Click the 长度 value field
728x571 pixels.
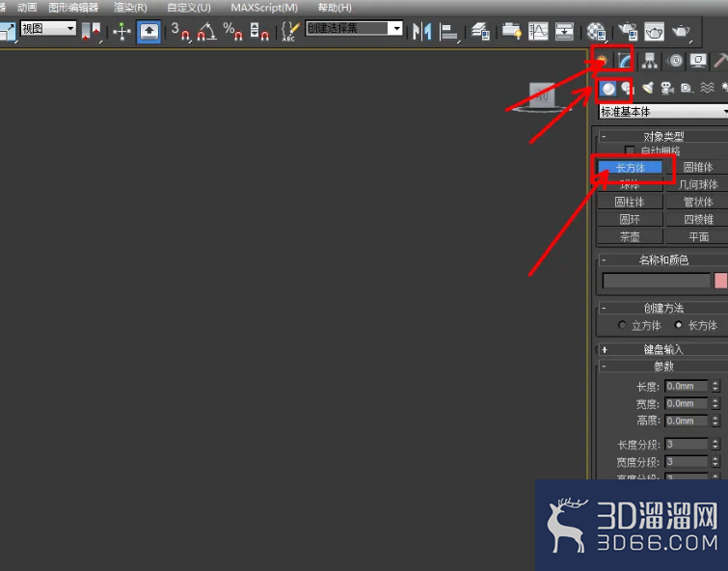pyautogui.click(x=687, y=386)
